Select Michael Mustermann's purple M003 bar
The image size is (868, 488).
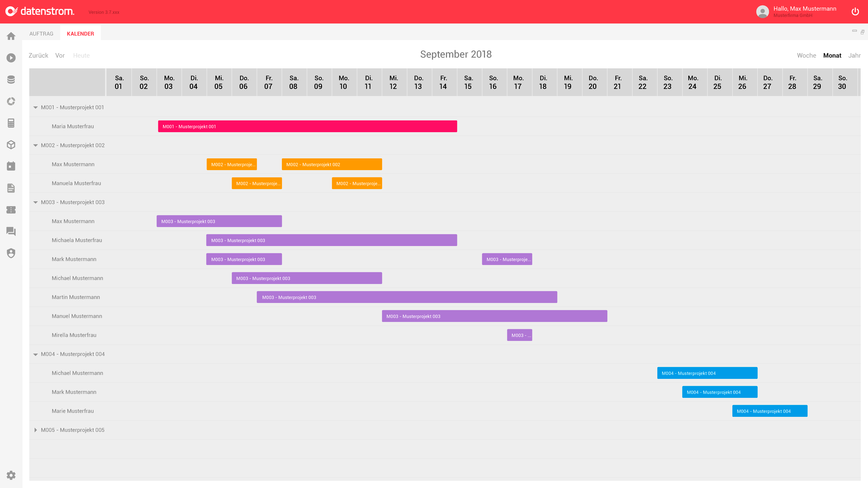coord(307,278)
